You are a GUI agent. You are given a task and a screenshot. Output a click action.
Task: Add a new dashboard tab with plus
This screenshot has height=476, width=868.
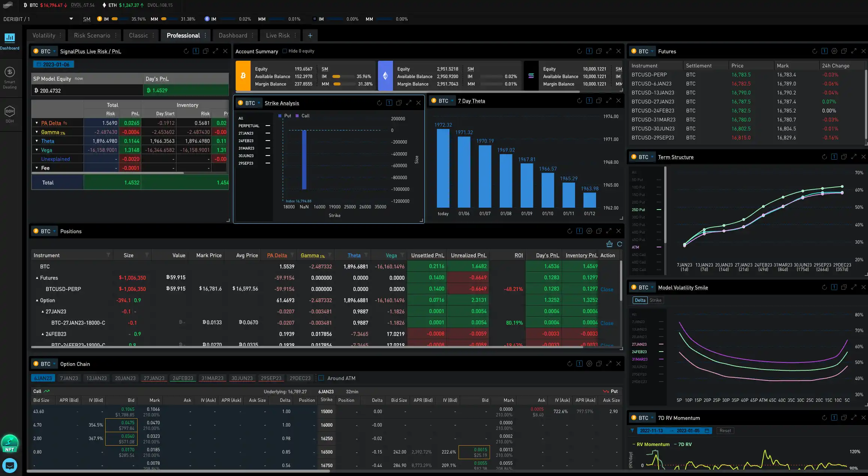coord(310,36)
